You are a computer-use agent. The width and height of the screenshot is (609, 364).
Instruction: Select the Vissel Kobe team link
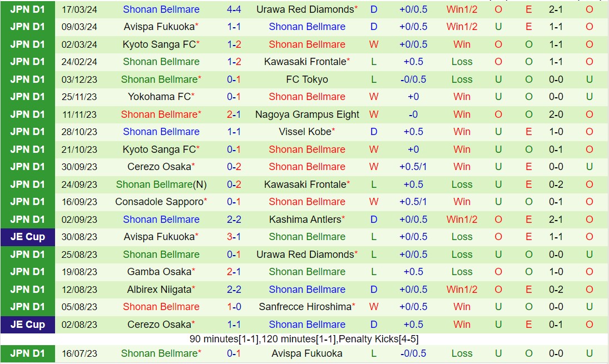[305, 132]
